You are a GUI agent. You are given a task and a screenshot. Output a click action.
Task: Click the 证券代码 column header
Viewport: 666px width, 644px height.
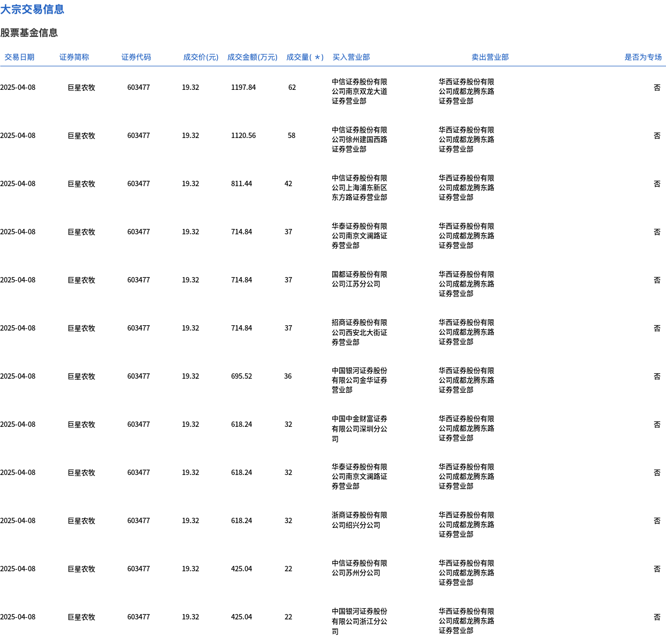point(136,57)
